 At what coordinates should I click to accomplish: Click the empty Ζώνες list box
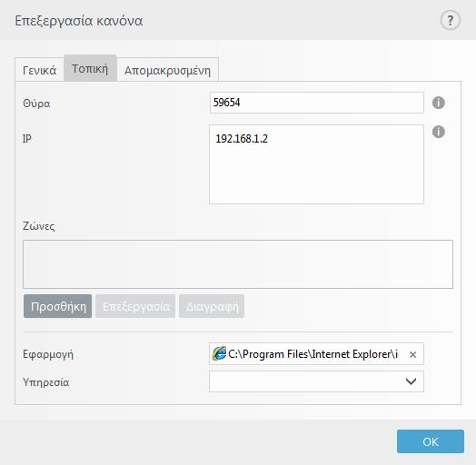pos(238,264)
